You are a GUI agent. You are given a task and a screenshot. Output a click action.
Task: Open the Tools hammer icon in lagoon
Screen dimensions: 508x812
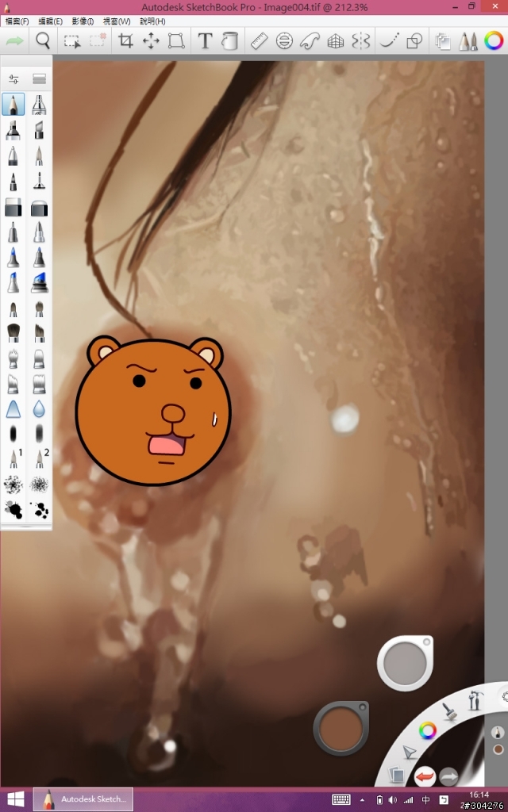pyautogui.click(x=475, y=700)
